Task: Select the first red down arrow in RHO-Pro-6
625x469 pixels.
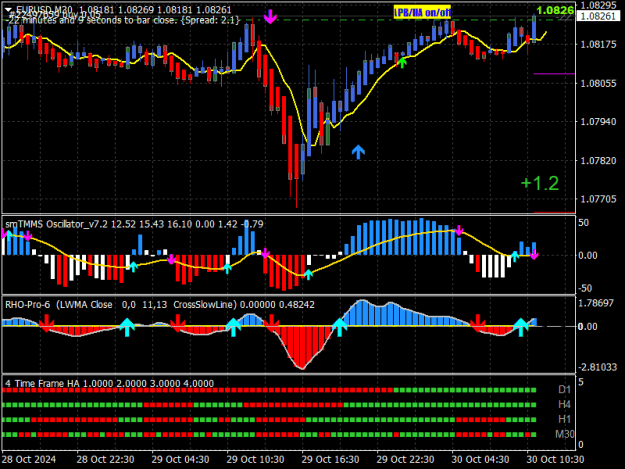Action: pyautogui.click(x=47, y=323)
